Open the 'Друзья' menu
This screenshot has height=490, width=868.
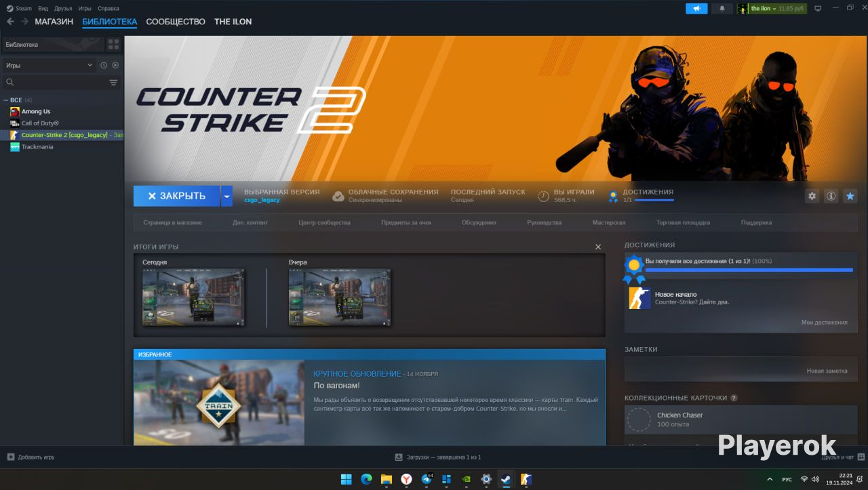coord(63,8)
